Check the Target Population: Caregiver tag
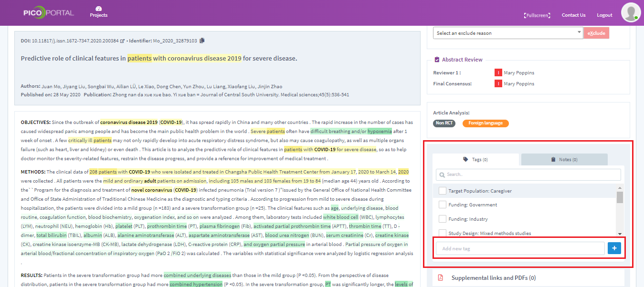644x287 pixels. coord(443,191)
